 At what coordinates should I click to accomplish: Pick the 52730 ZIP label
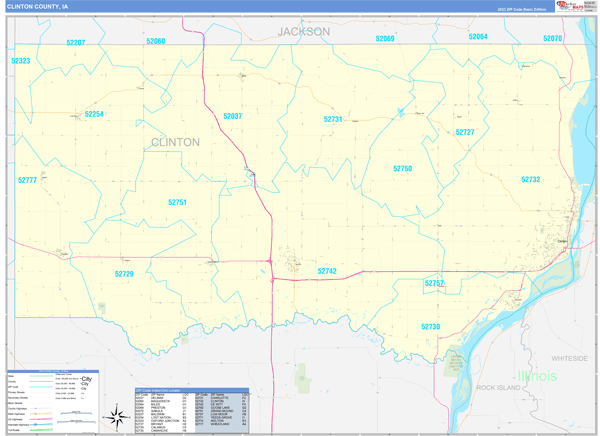[430, 327]
